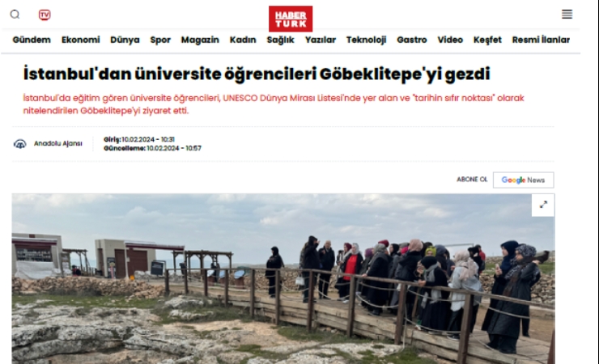
Task: Open the Spor category
Action: [x=160, y=40]
